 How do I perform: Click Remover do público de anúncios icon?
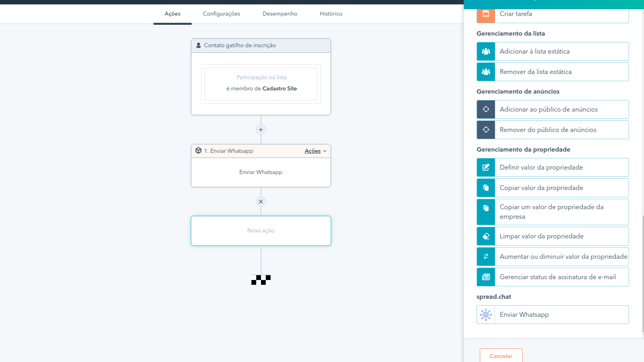point(486,130)
